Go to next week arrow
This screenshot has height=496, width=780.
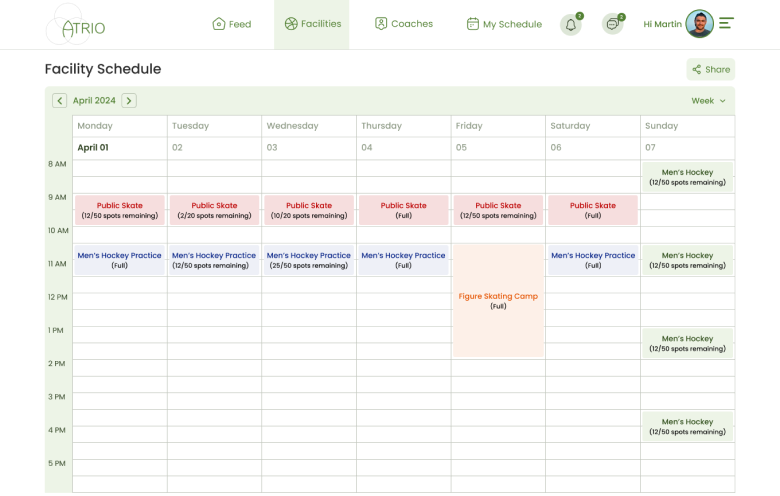[129, 101]
